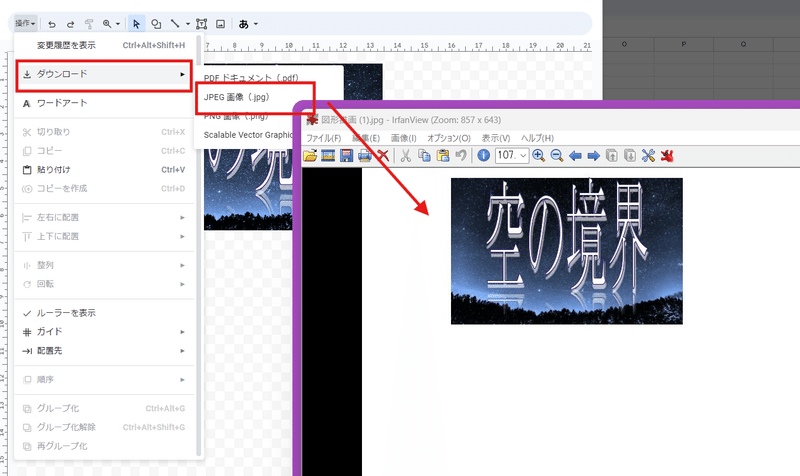This screenshot has width=800, height=476.
Task: Click IrfanView settings tools icon
Action: (648, 156)
